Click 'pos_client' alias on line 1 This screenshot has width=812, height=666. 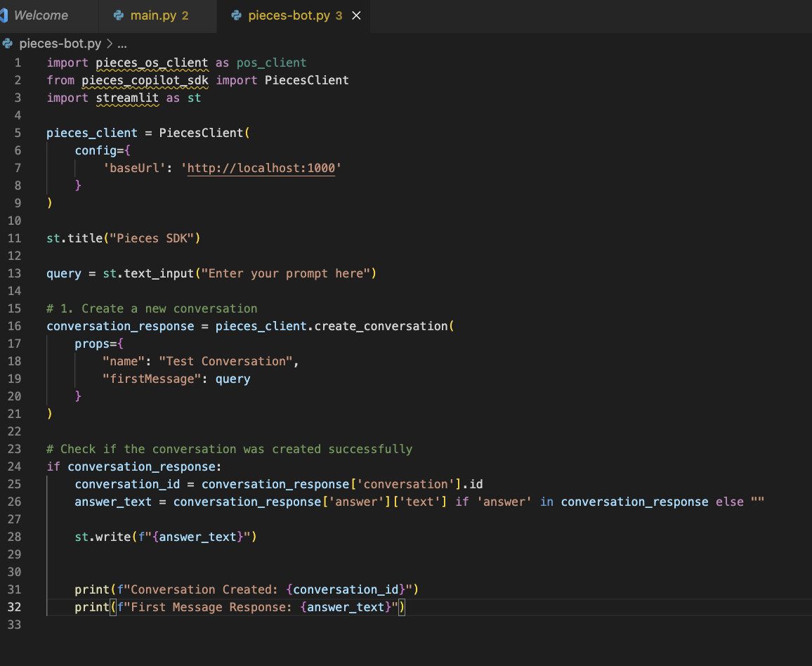point(271,63)
